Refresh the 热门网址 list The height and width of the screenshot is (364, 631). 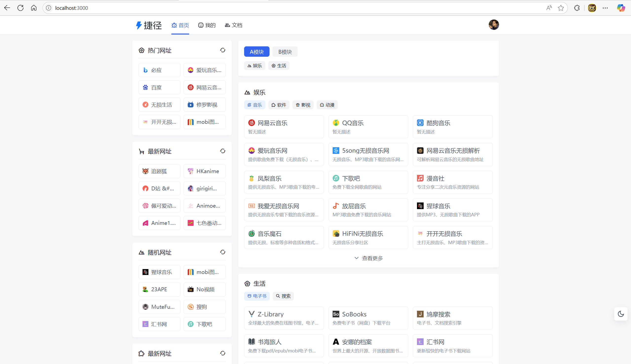223,50
